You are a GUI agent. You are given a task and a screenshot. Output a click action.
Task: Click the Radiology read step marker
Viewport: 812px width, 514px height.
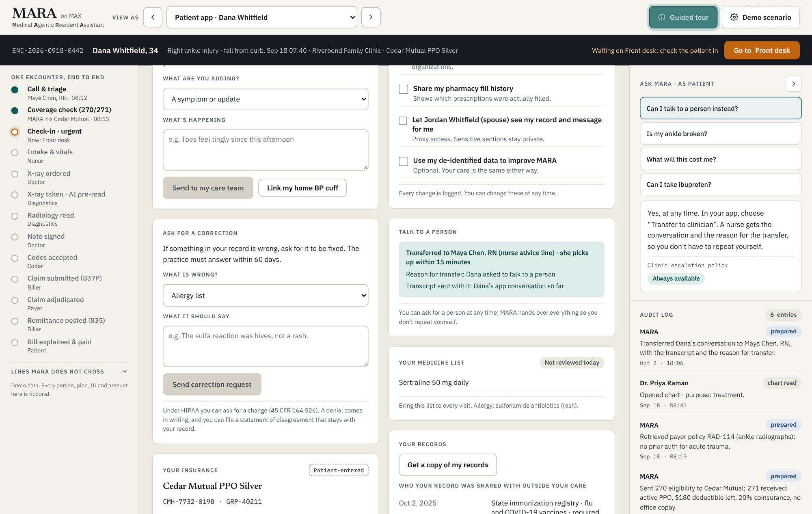(x=15, y=216)
